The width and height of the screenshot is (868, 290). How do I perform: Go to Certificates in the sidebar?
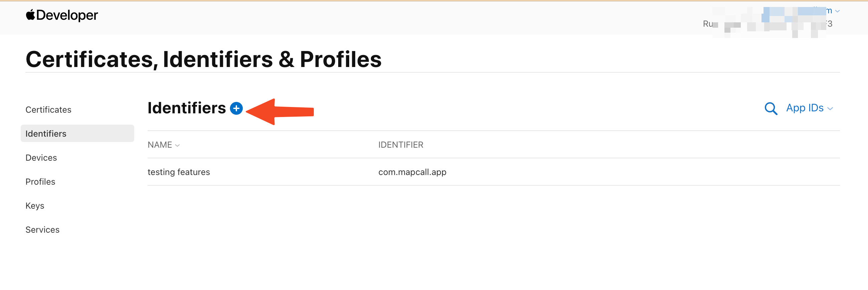click(48, 110)
